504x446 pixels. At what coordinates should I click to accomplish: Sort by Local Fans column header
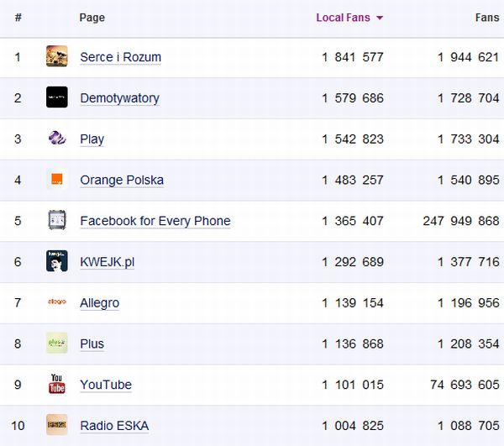[x=343, y=18]
